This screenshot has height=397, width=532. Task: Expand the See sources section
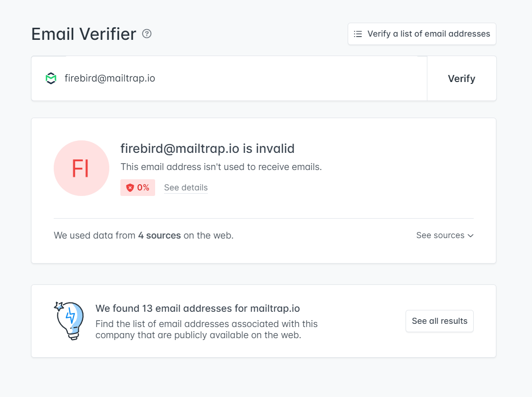coord(440,235)
